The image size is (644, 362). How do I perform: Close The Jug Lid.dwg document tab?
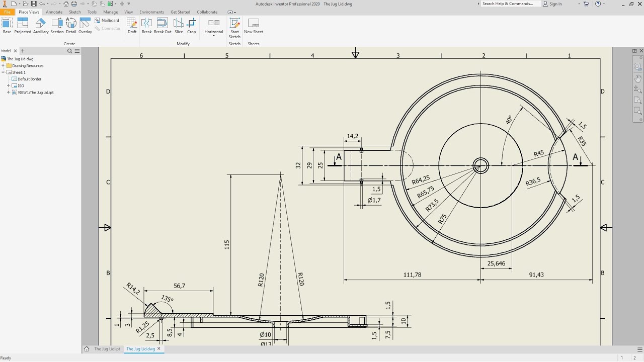[159, 348]
